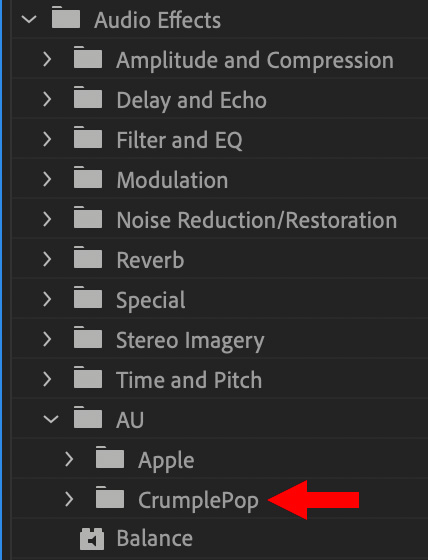Click the CrumplePop folder icon
Screen dimensions: 428x560
[x=110, y=497]
